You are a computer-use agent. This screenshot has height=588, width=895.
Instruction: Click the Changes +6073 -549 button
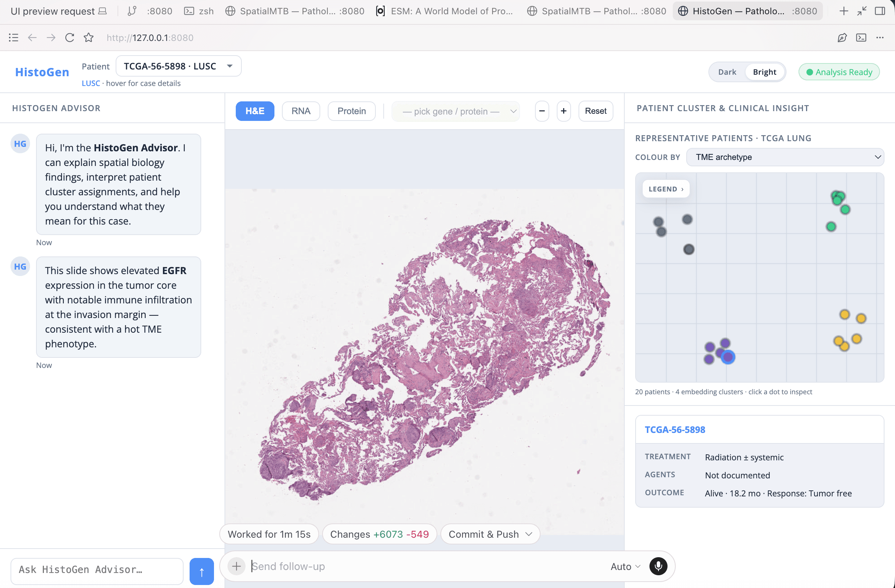pos(380,534)
